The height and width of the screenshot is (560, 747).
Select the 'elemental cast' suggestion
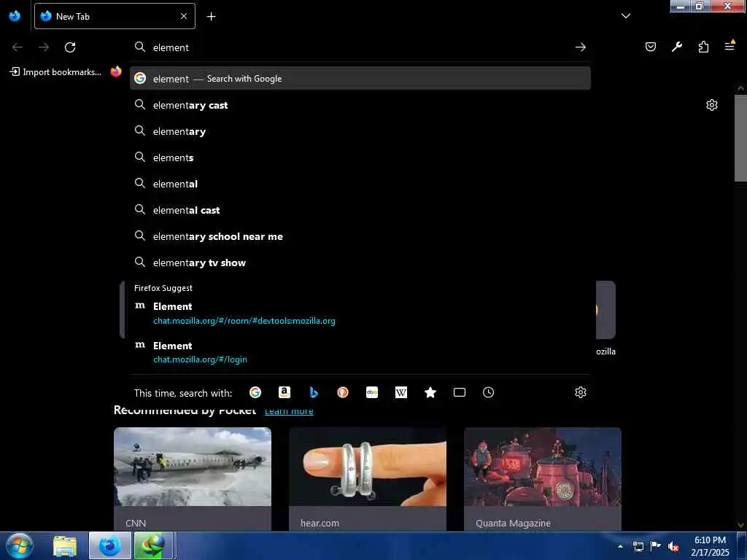(x=360, y=210)
